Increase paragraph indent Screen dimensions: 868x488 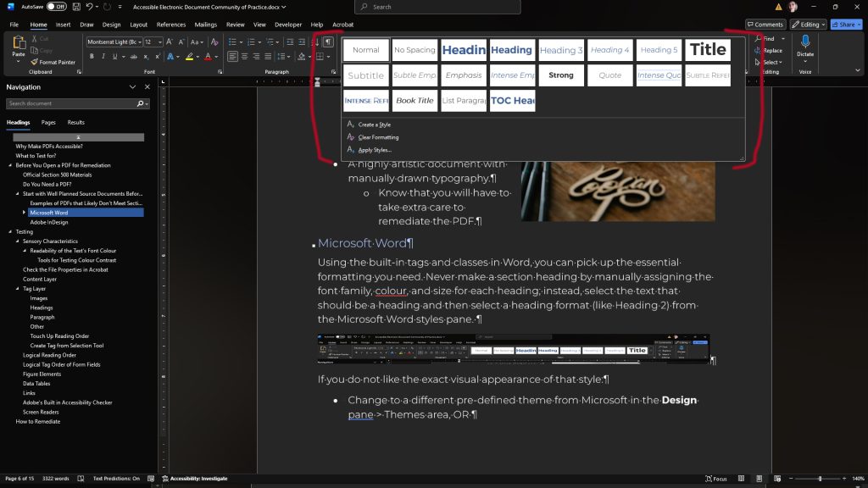[x=302, y=42]
